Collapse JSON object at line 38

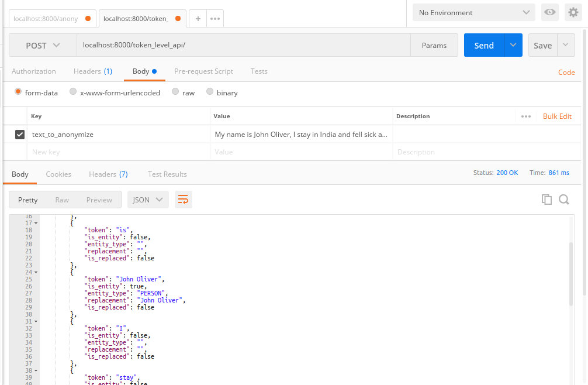(x=36, y=371)
